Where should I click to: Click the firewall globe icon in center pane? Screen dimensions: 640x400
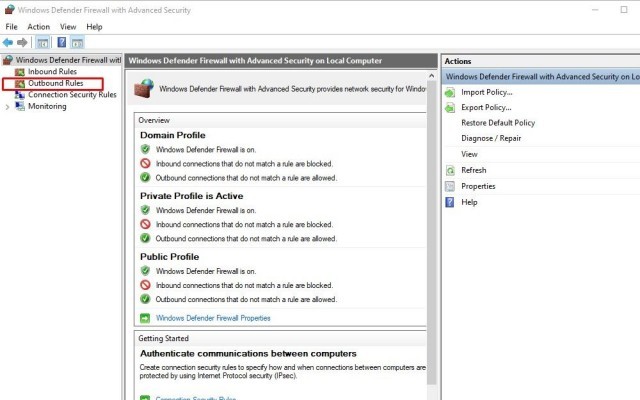click(144, 89)
